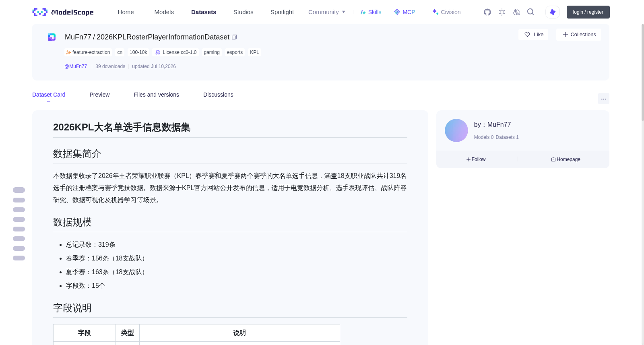Click the table header 字段

click(x=85, y=333)
